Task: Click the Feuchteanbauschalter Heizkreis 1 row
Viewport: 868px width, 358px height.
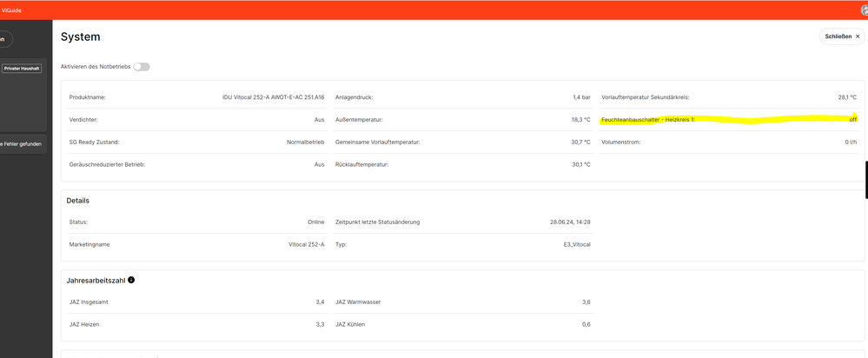Action: click(x=728, y=119)
